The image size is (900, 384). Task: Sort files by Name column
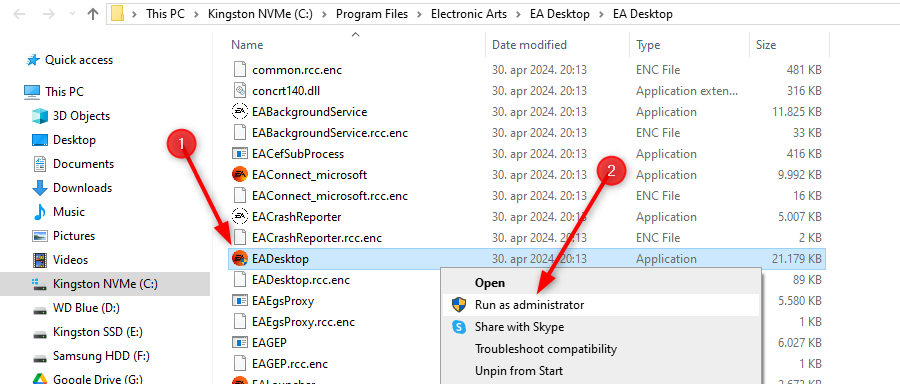click(247, 45)
